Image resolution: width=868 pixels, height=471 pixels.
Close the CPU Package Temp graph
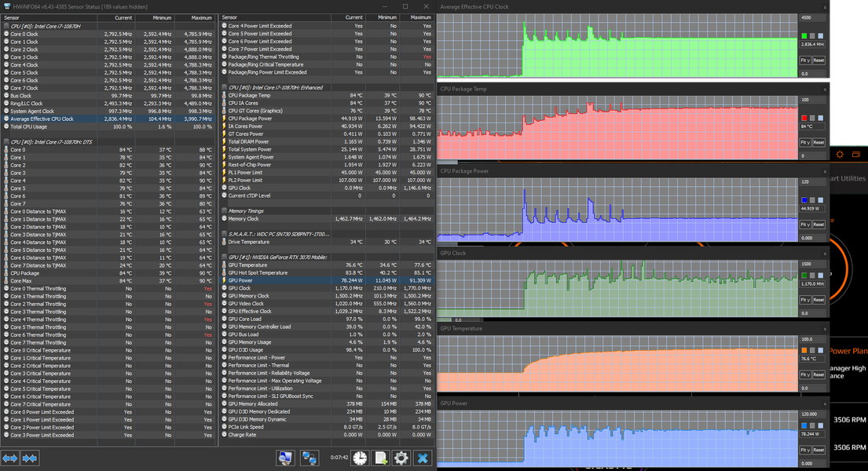point(825,89)
